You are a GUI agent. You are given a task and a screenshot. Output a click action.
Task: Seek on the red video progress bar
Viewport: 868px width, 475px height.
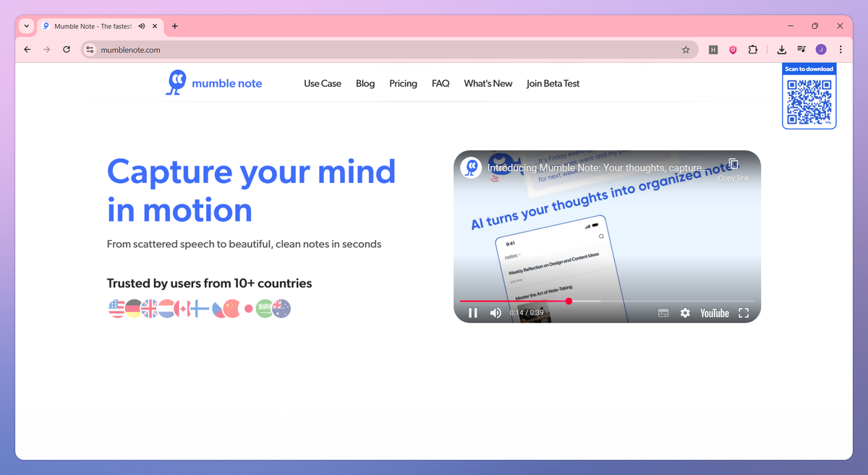point(607,301)
